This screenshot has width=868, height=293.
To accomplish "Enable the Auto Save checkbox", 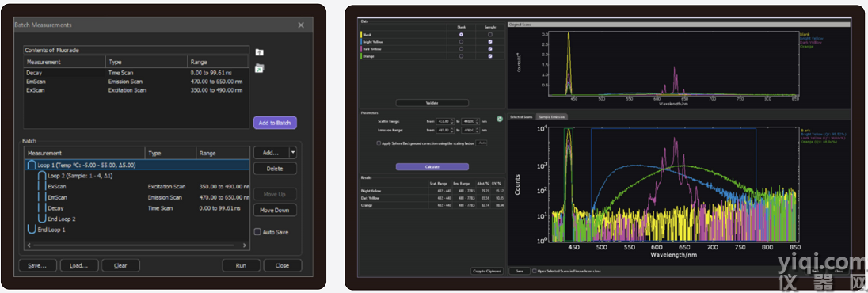I will point(257,232).
